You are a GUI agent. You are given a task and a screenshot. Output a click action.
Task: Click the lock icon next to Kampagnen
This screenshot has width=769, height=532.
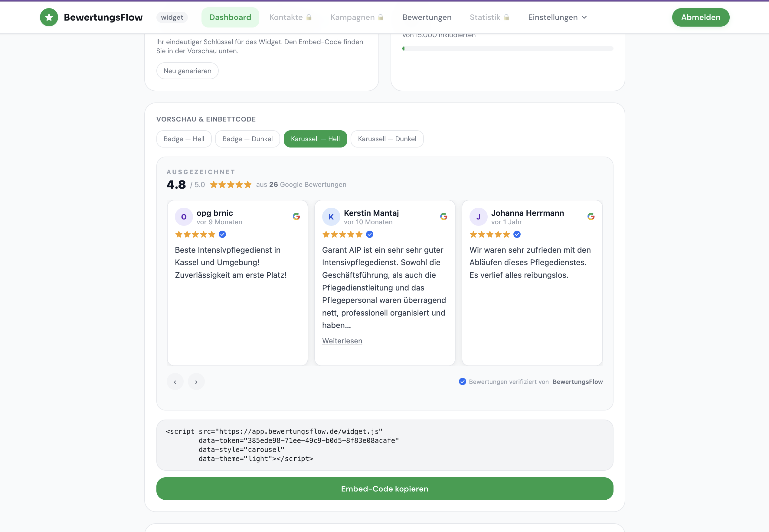(x=381, y=17)
